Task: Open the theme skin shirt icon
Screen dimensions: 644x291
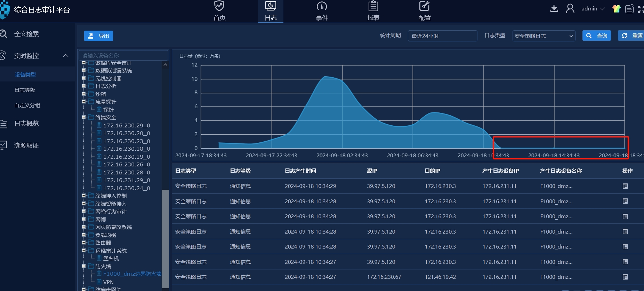Action: coord(617,9)
